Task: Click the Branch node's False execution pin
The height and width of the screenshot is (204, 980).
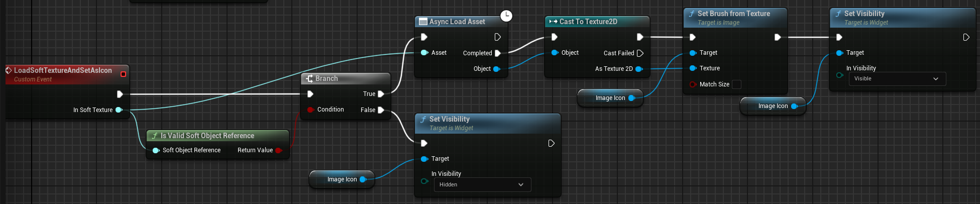Action: [381, 110]
